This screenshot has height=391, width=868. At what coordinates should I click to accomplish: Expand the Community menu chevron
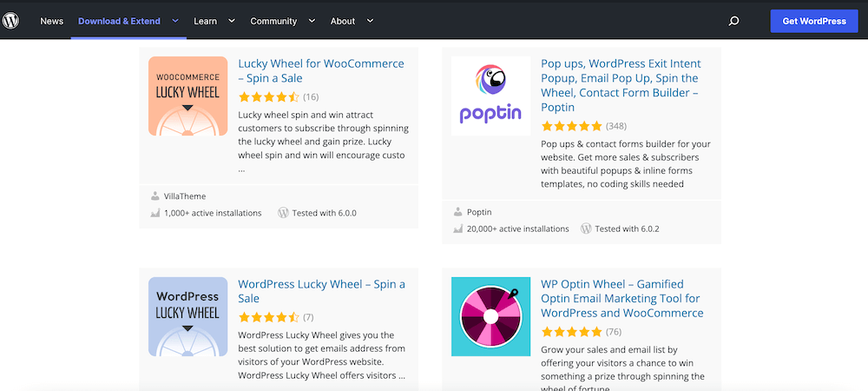[312, 21]
